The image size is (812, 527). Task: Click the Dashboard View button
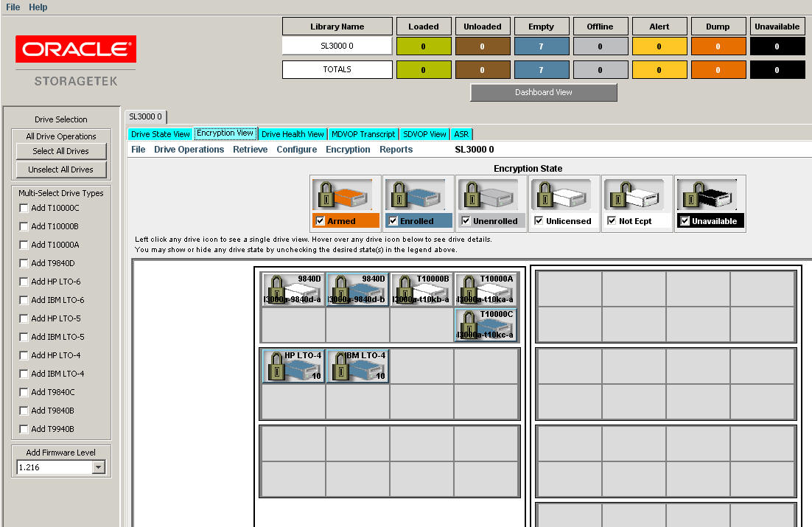[543, 92]
